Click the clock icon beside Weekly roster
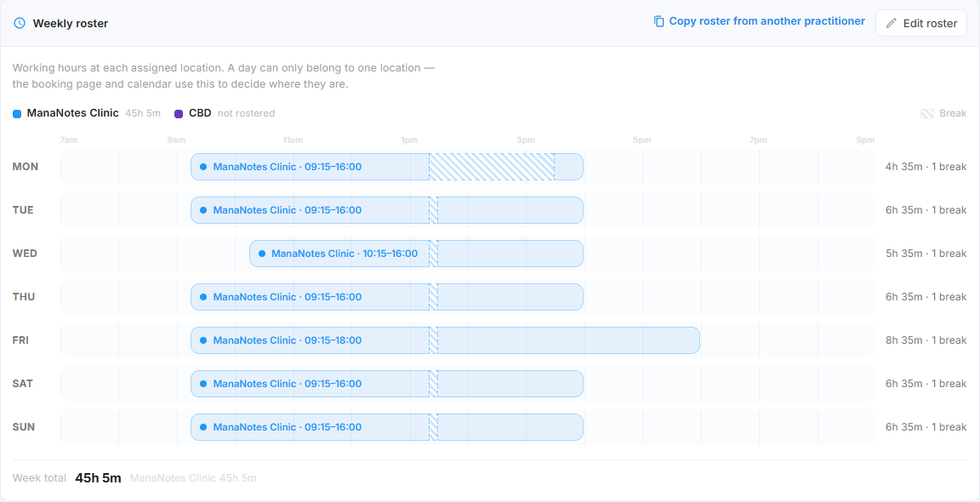Screen dimensions: 980x502 (20, 23)
